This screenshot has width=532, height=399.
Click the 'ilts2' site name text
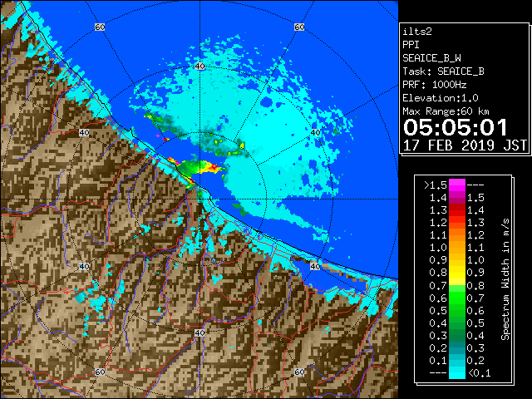417,32
